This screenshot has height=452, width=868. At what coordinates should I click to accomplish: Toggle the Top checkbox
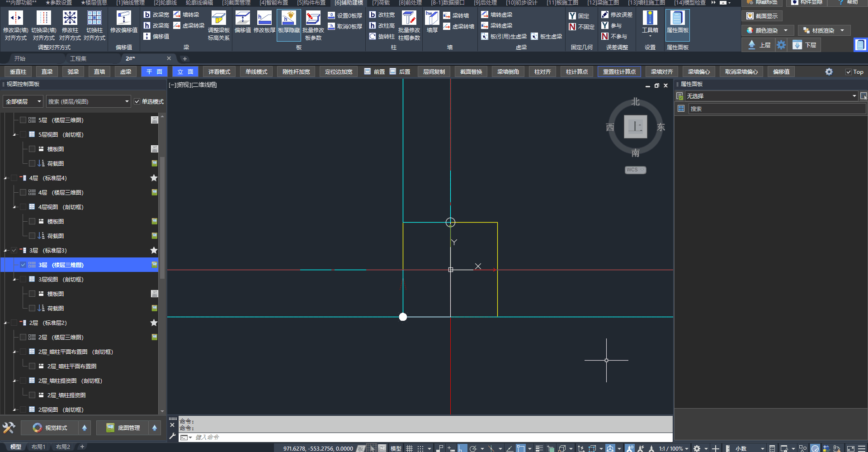849,72
